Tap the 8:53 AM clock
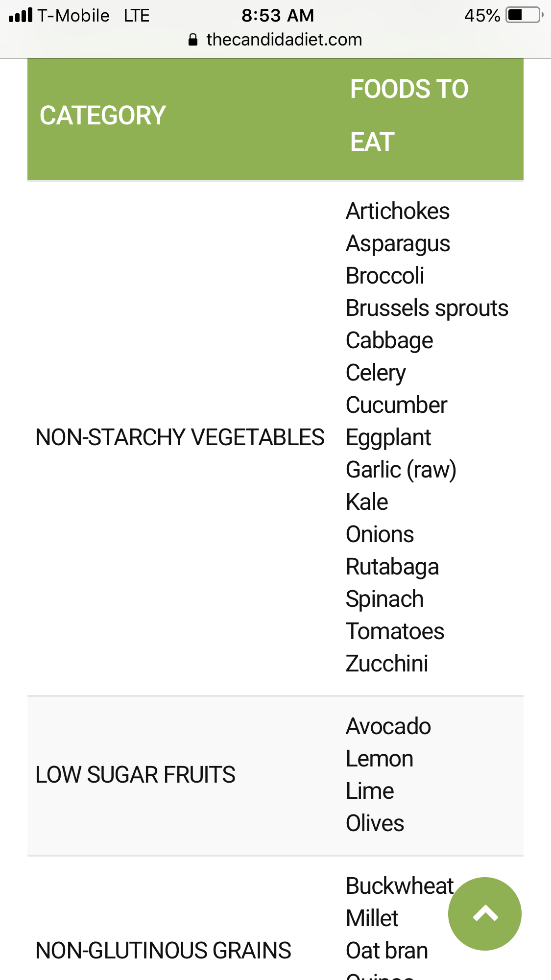Screen dimensions: 551x980 click(278, 16)
